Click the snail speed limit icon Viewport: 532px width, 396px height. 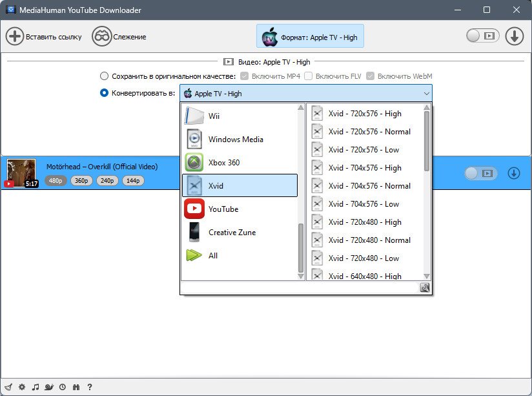49,387
